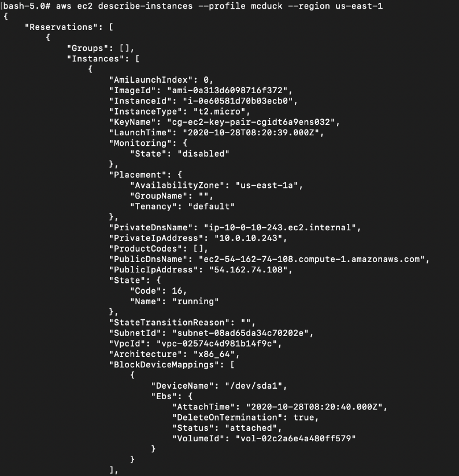459x476 pixels.
Task: Click the AvailabilityZone value us-east-1a
Action: (x=266, y=185)
